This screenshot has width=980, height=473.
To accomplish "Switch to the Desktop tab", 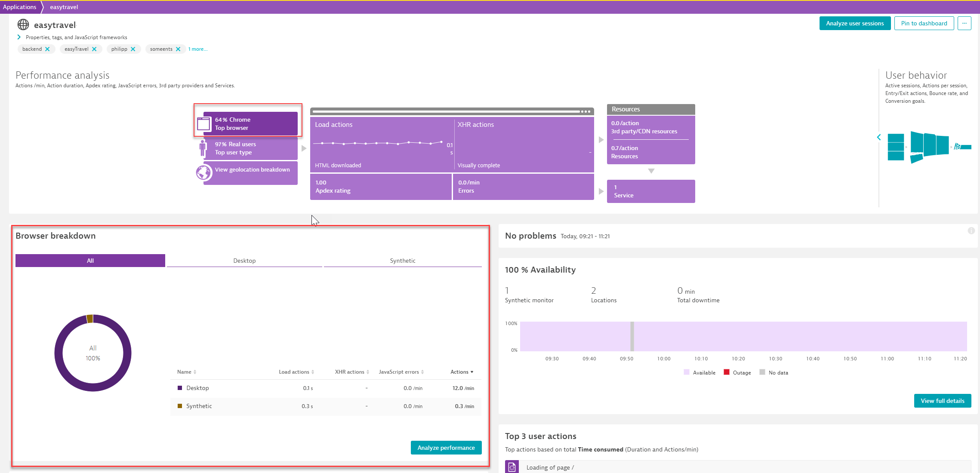I will tap(244, 261).
